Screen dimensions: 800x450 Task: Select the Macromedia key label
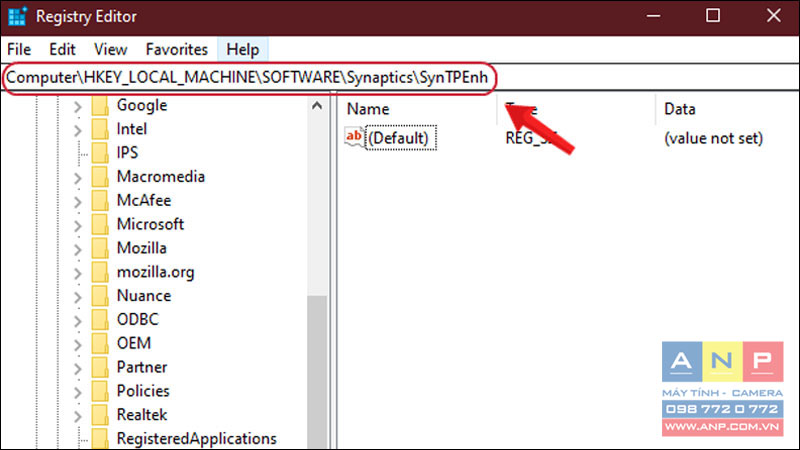tap(161, 177)
